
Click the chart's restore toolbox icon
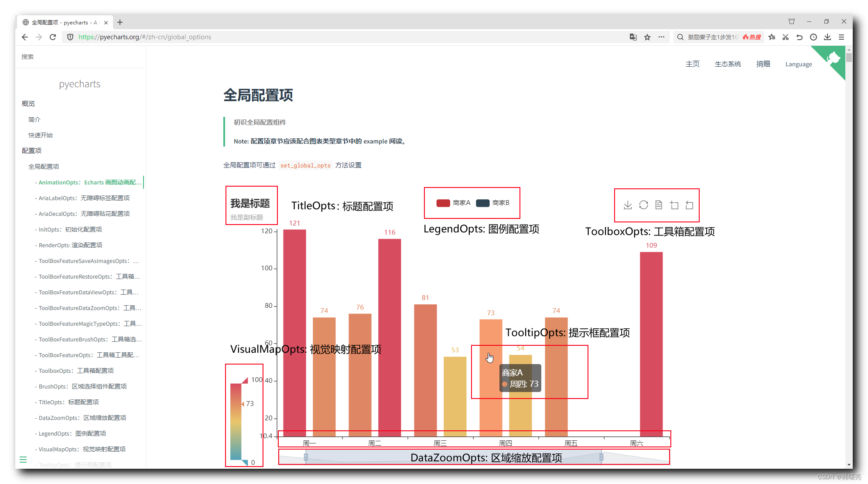point(643,205)
